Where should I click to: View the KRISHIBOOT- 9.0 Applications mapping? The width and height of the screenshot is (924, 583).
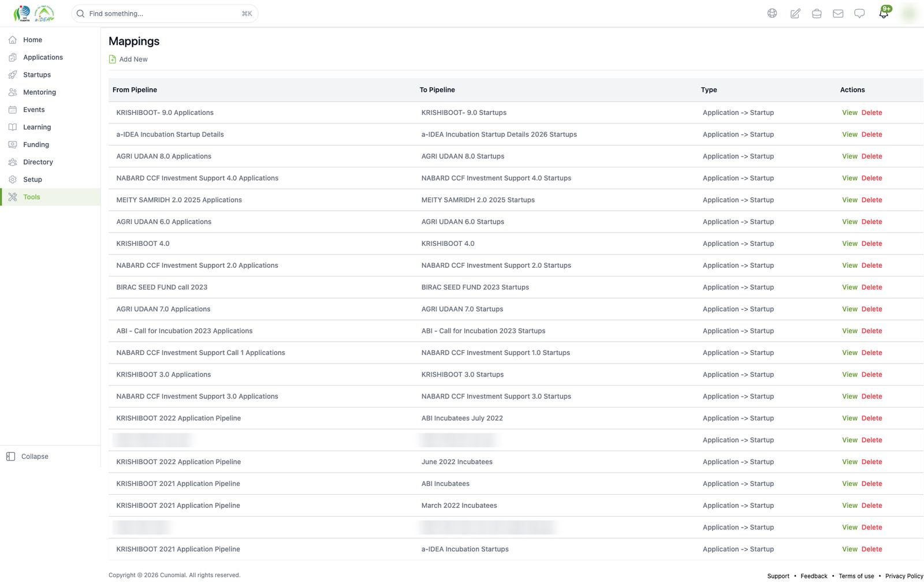point(850,113)
